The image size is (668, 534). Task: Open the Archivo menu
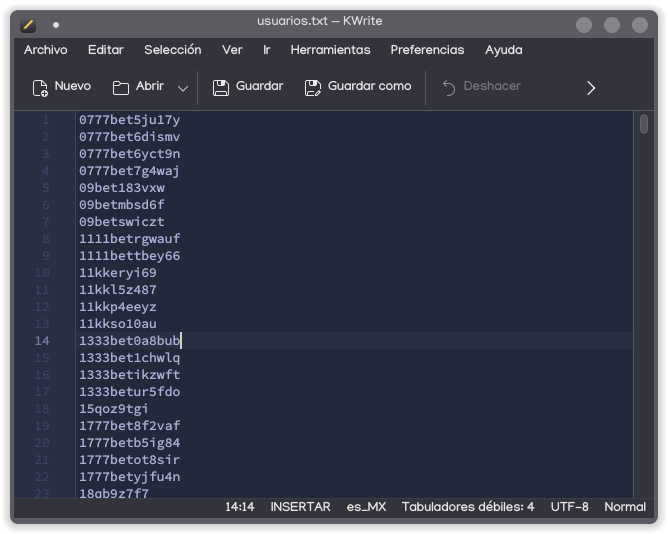(46, 50)
